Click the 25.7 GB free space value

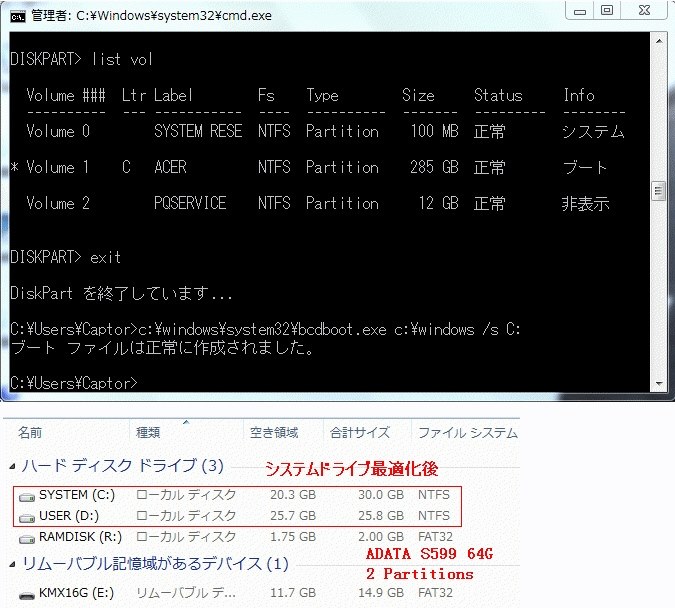[x=293, y=515]
